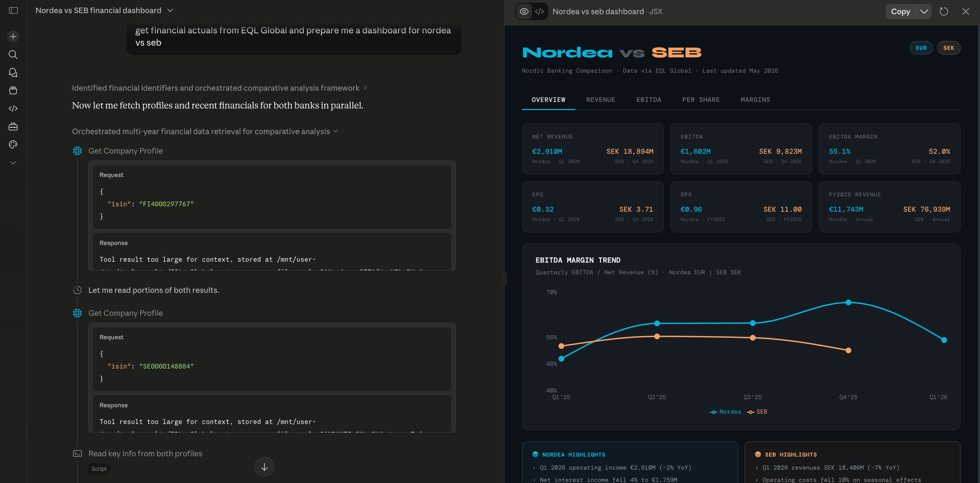Open the Script chip
This screenshot has width=980, height=483.
99,469
